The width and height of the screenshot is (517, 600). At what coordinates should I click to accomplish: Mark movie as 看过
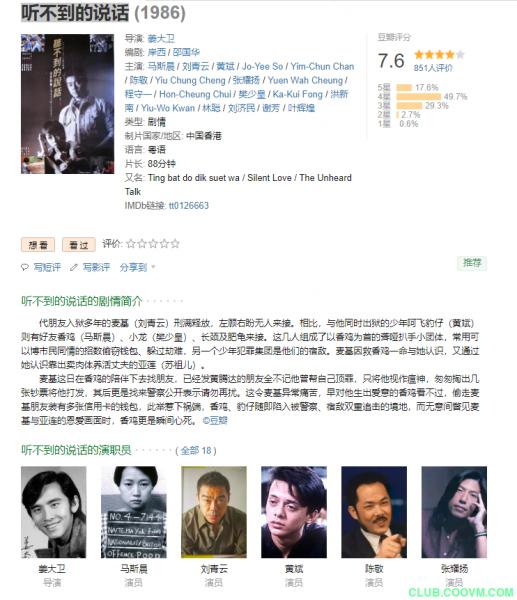[x=79, y=245]
